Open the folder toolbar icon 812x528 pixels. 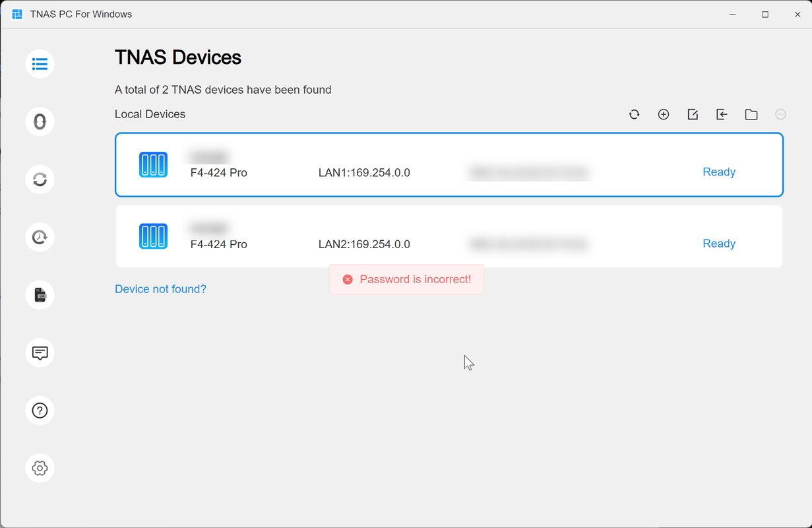[x=751, y=114]
